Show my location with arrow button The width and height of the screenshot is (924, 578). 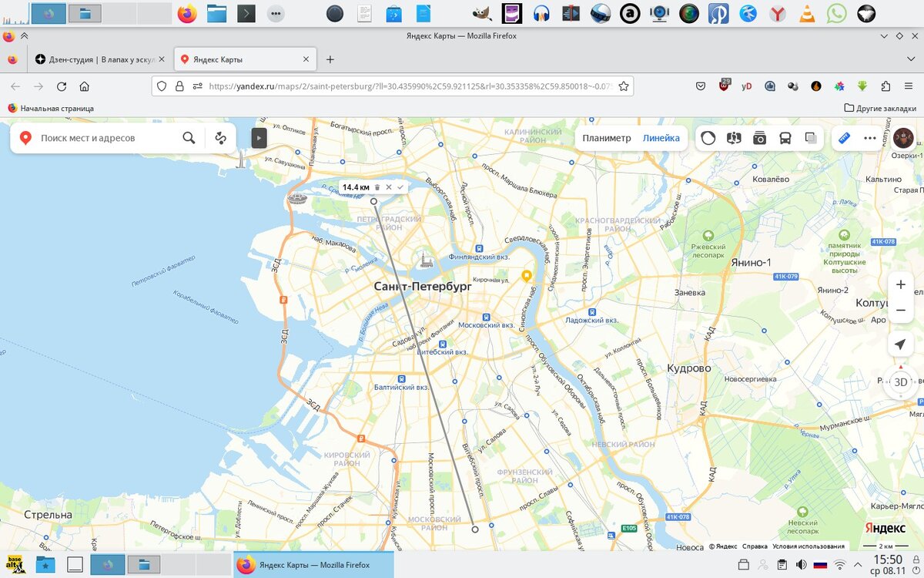pyautogui.click(x=901, y=344)
